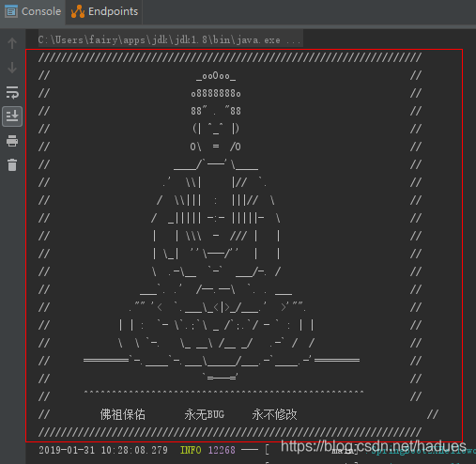The image size is (476, 464).
Task: Click the down arrow stack trace icon
Action: point(12,68)
